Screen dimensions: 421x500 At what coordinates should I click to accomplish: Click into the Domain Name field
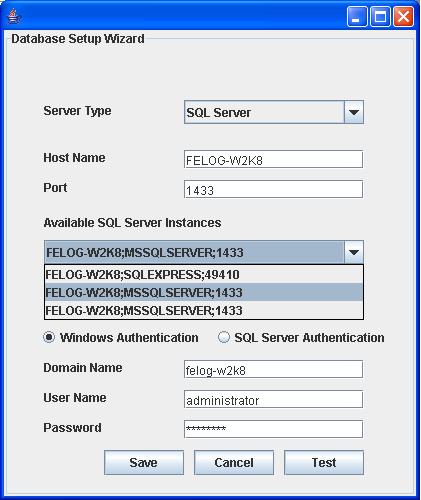[273, 369]
